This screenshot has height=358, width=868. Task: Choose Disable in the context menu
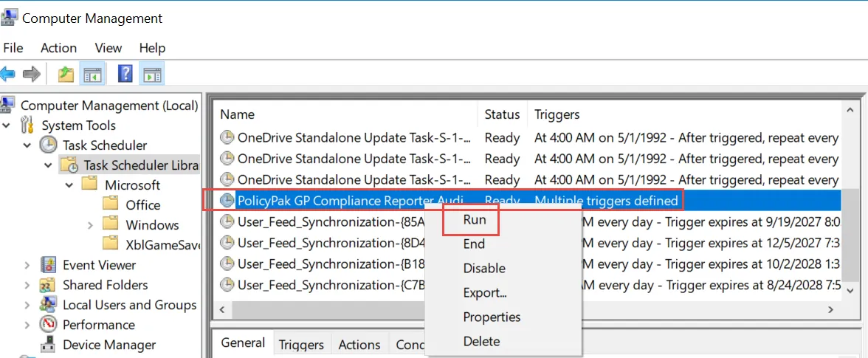coord(484,268)
